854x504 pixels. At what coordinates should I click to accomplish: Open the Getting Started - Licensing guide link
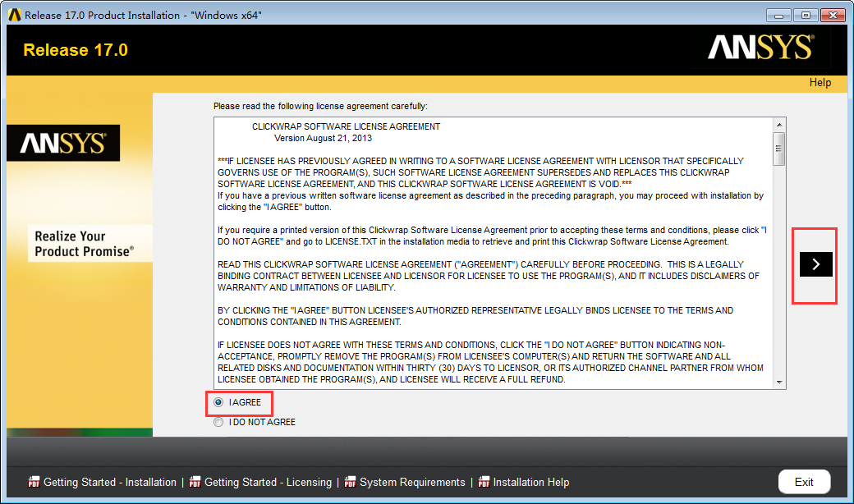click(x=268, y=482)
